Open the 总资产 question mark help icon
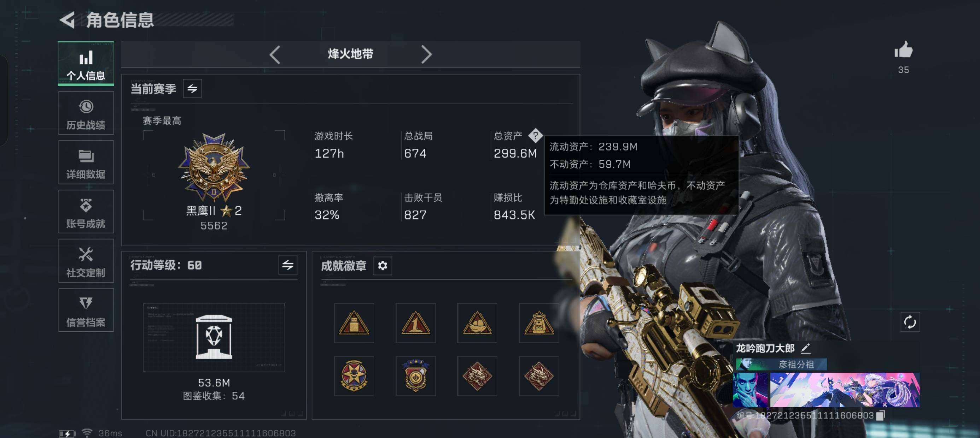Image resolution: width=980 pixels, height=438 pixels. coord(535,135)
